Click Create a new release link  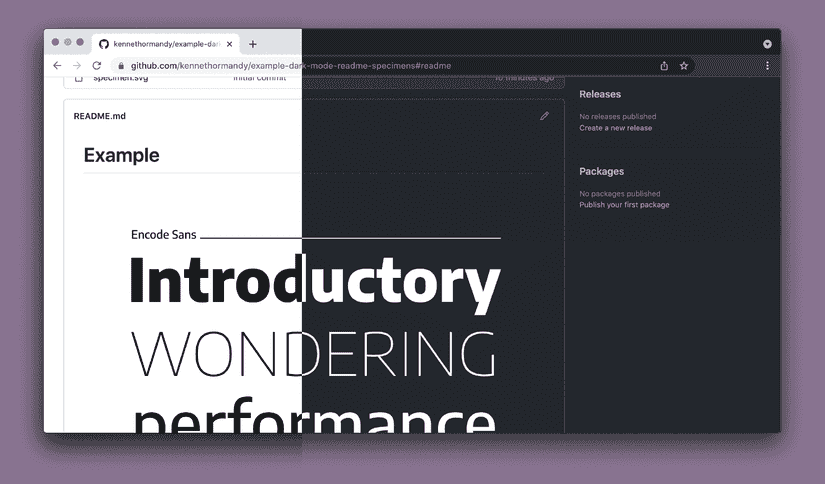(x=616, y=128)
